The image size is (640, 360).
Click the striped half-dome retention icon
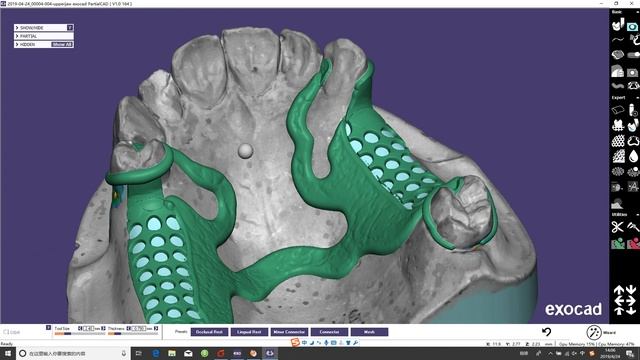point(618,71)
